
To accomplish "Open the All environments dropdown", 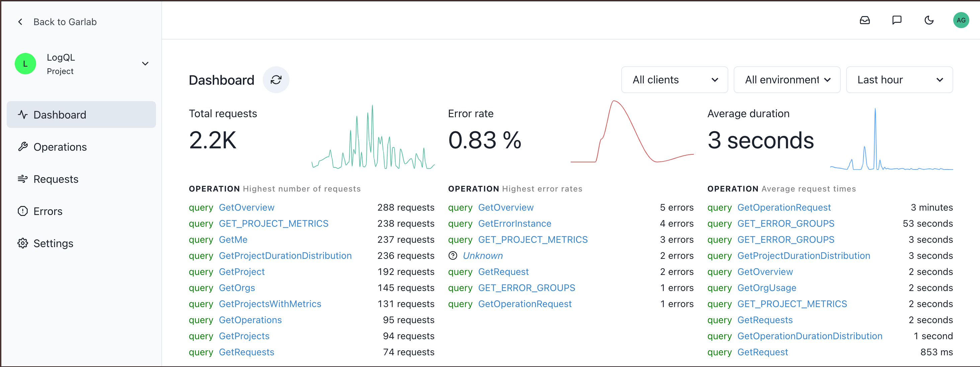I will 787,80.
